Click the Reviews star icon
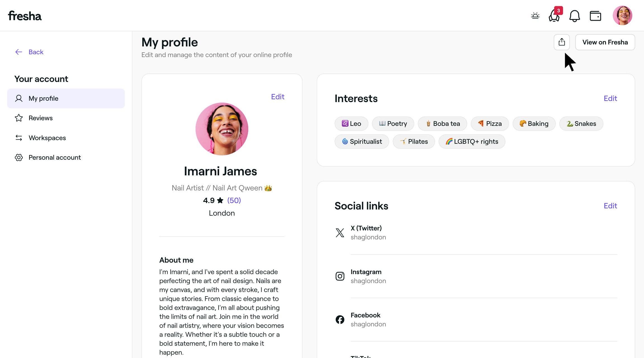Viewport: 644px width, 358px height. [19, 118]
